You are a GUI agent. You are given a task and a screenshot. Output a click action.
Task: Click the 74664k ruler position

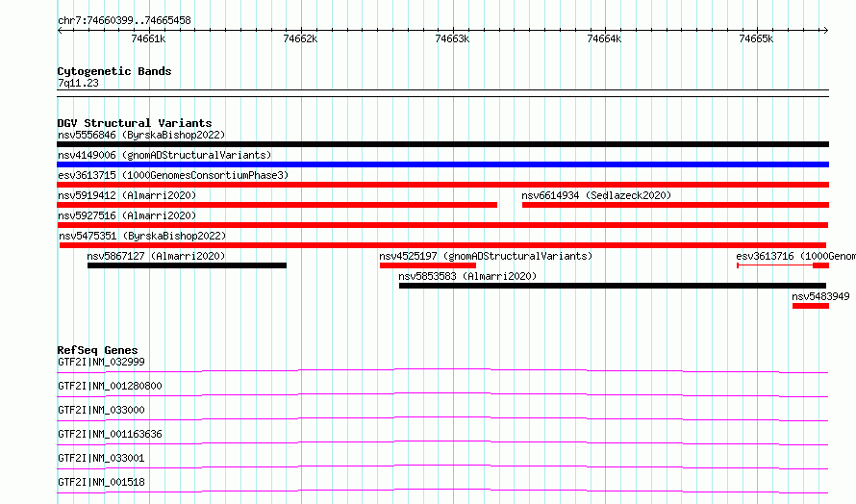[604, 38]
